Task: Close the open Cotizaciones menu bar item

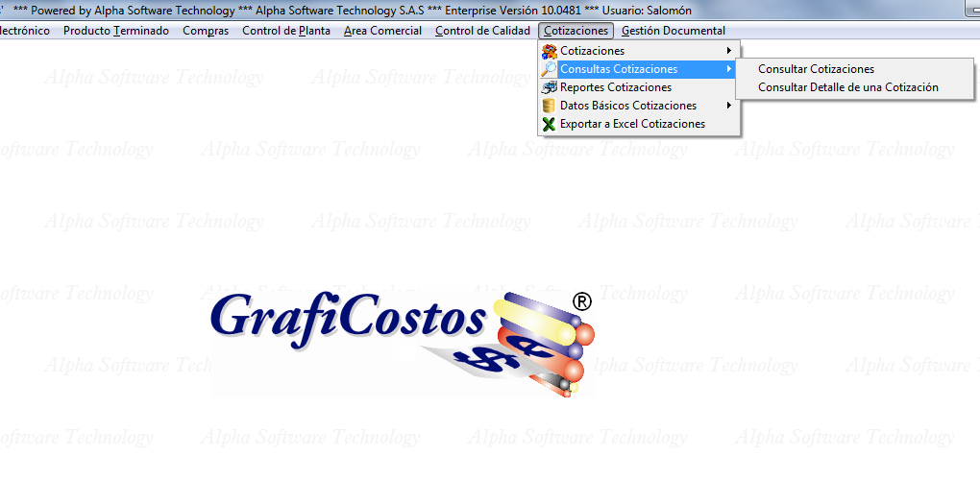Action: tap(576, 31)
